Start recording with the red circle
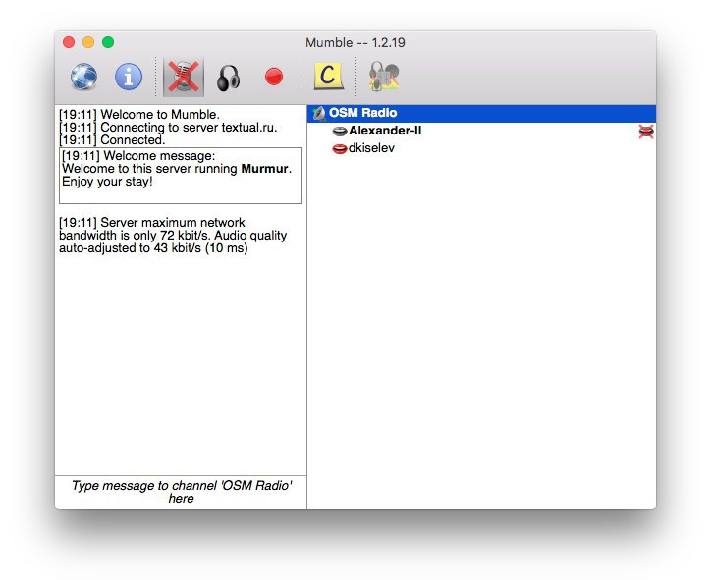Viewport: 711px width, 588px height. coord(274,77)
